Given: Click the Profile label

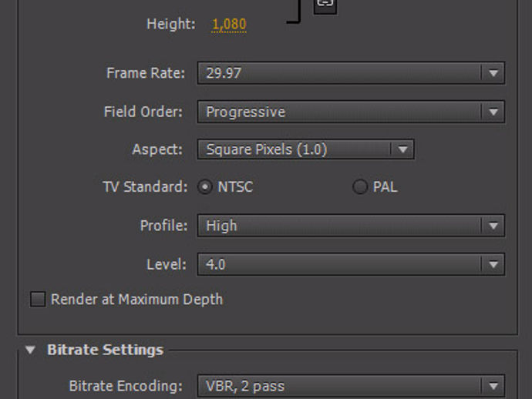Looking at the screenshot, I should pos(164,226).
